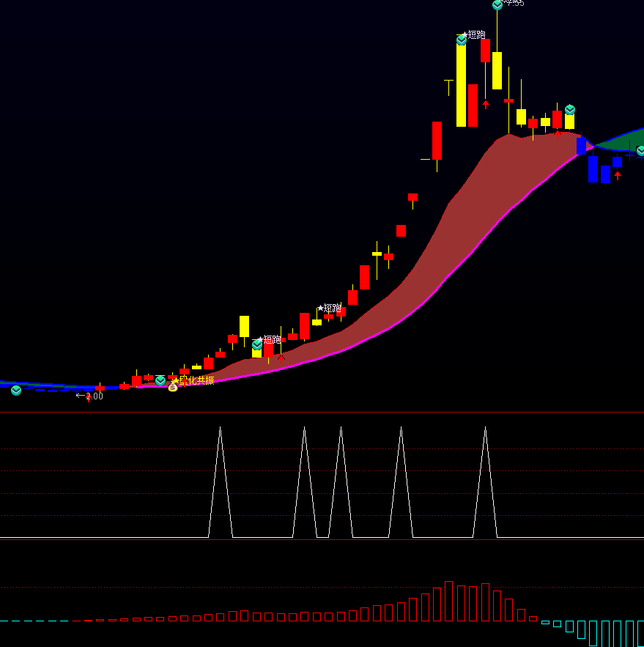Select the topmost 短跑 signal label

tap(475, 34)
